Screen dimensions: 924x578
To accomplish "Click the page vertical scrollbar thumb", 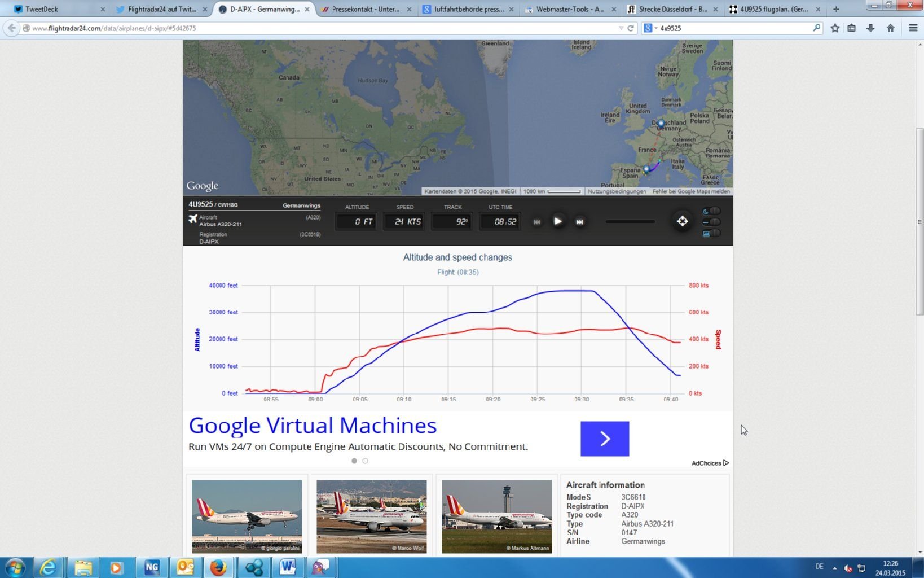I will tap(919, 221).
